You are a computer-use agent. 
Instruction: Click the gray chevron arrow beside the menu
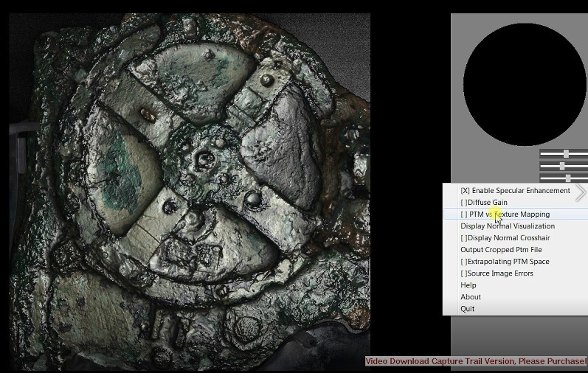click(581, 193)
